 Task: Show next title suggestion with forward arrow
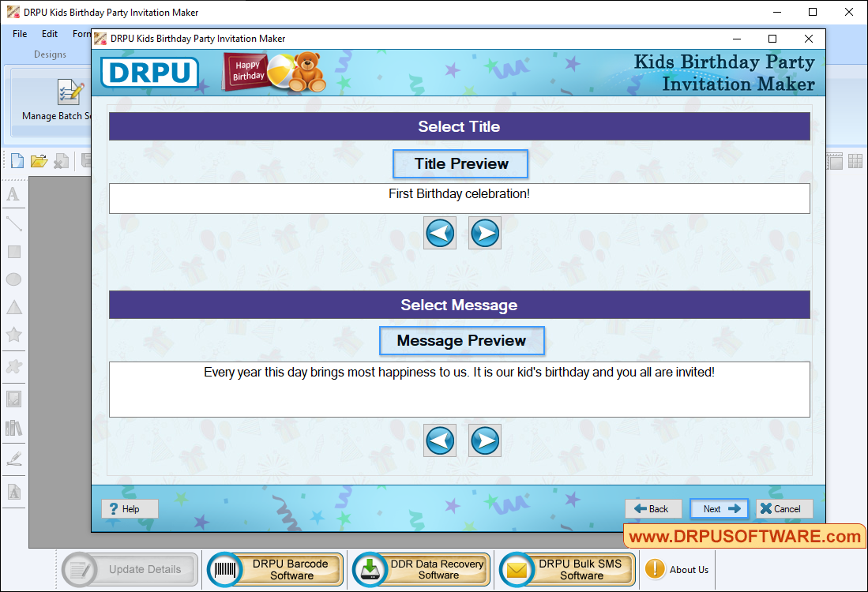coord(484,232)
